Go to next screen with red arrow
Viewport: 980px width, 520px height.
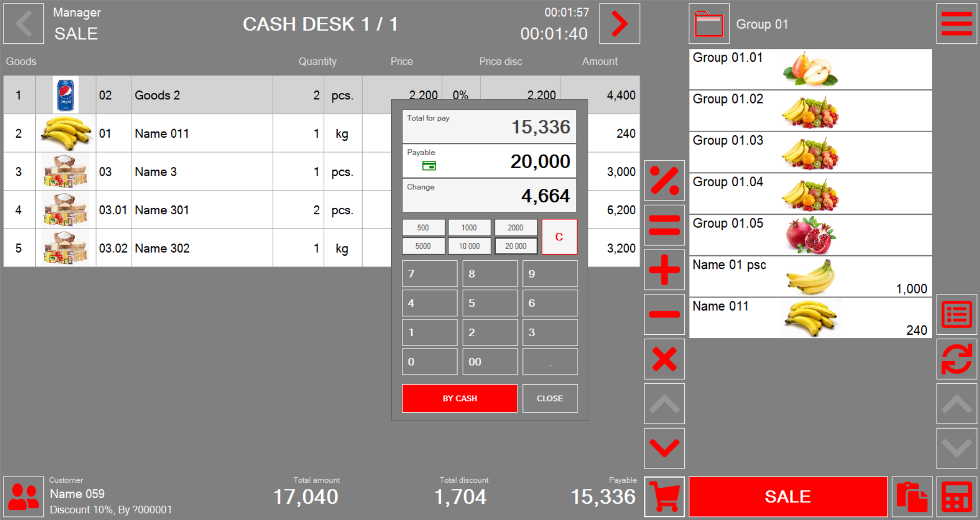point(619,24)
